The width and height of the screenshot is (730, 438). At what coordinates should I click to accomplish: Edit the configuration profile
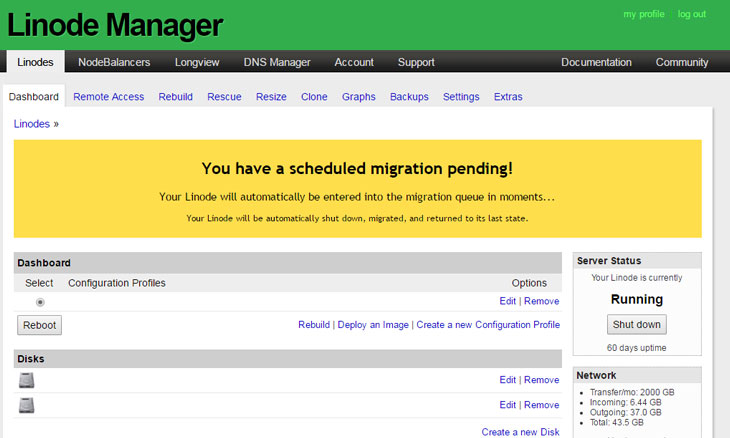[507, 301]
